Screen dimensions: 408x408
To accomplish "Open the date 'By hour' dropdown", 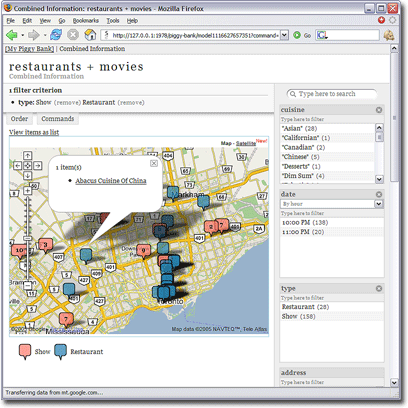I will [x=379, y=204].
